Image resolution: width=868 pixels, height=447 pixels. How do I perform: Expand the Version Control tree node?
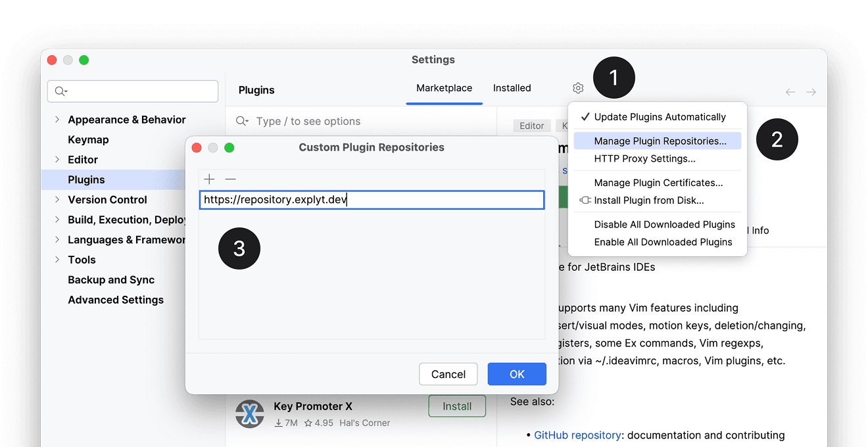pos(57,200)
